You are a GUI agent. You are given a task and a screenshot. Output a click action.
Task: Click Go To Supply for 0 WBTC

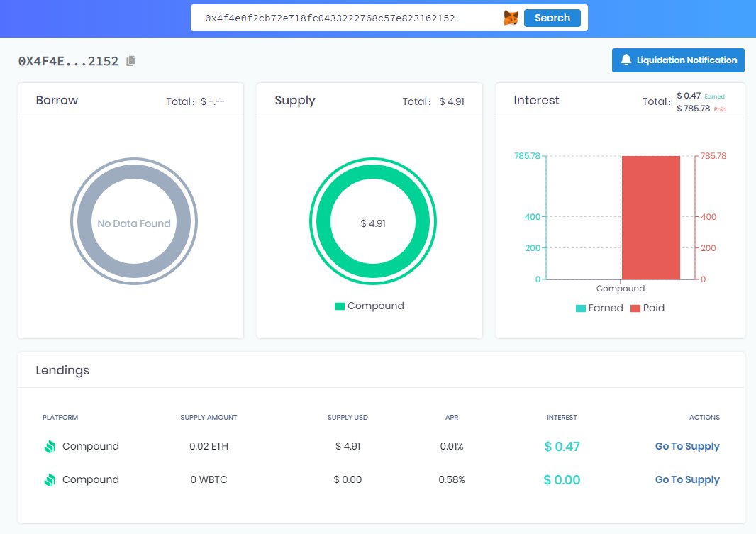coord(687,479)
